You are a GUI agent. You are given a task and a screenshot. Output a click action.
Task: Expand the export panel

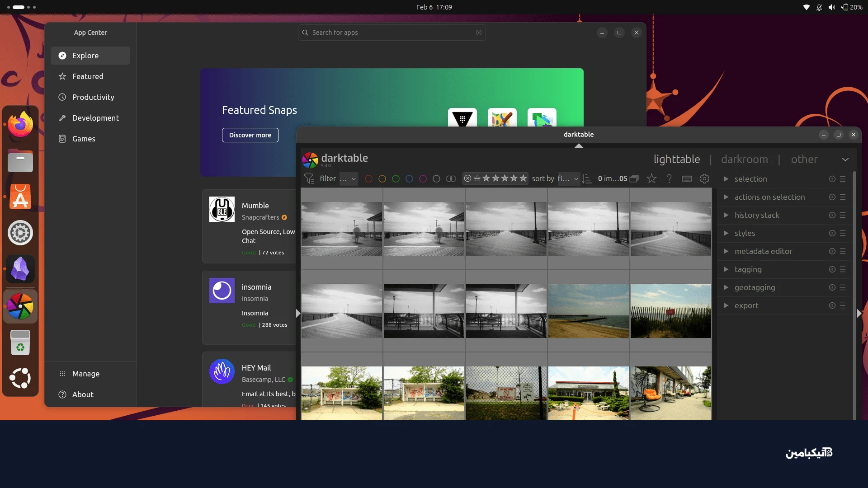746,305
